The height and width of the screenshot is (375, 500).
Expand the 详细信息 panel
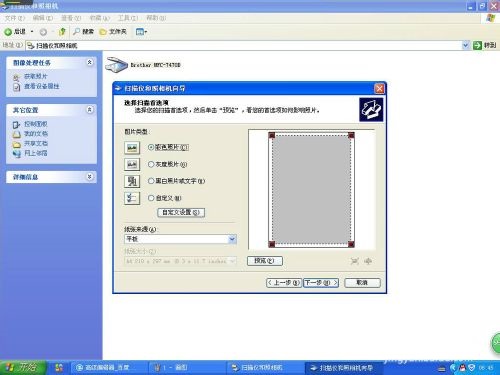[x=89, y=177]
